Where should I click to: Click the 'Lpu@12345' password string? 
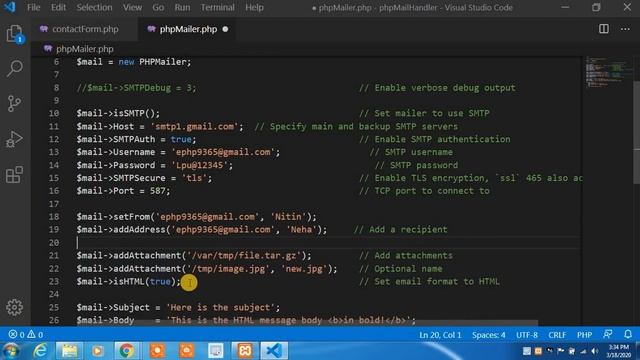200,165
